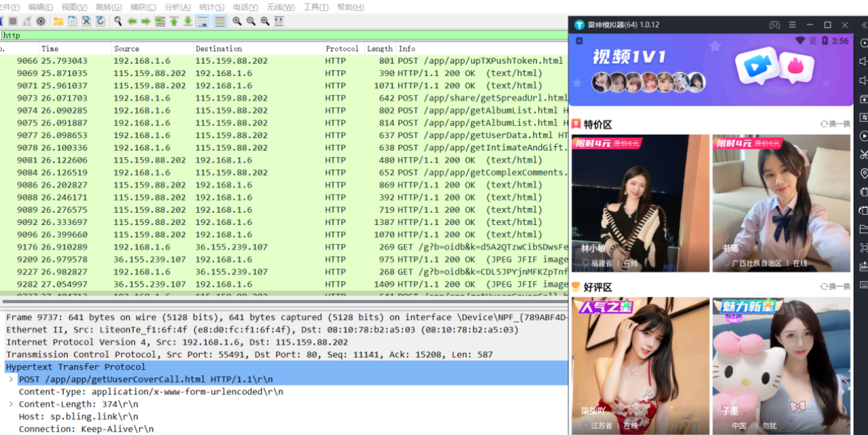Open a capture file with the folder icon
Image resolution: width=868 pixels, height=435 pixels.
(x=58, y=21)
